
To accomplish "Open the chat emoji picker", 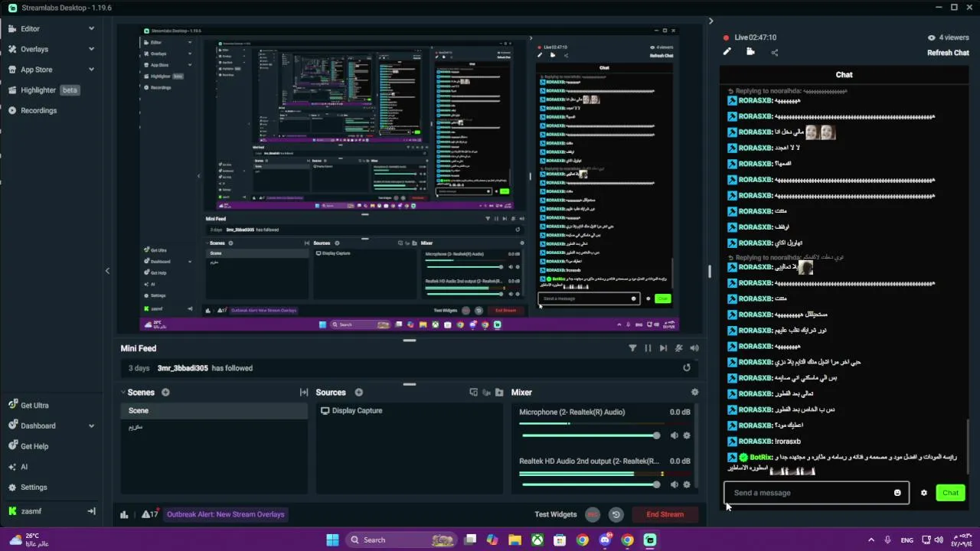I will [897, 493].
